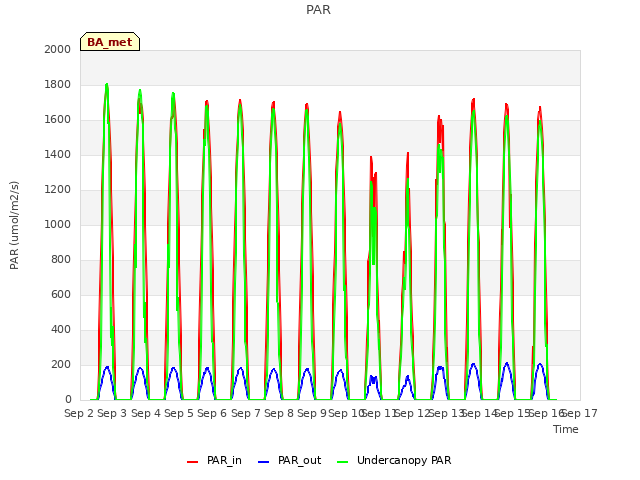The height and width of the screenshot is (480, 640).
Task: Click the Sep 9 x-axis tick label
Action: coord(312,413)
